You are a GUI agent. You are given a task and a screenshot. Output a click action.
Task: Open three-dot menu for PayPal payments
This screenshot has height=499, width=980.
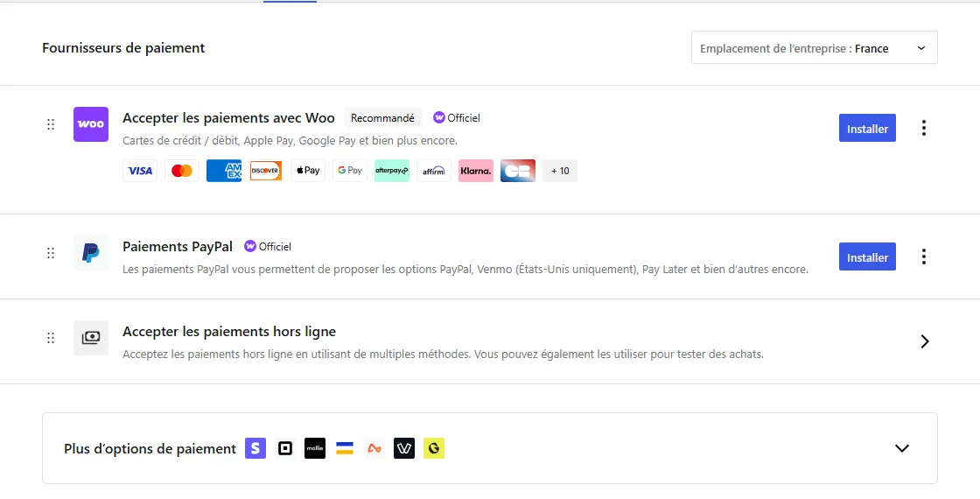point(924,257)
